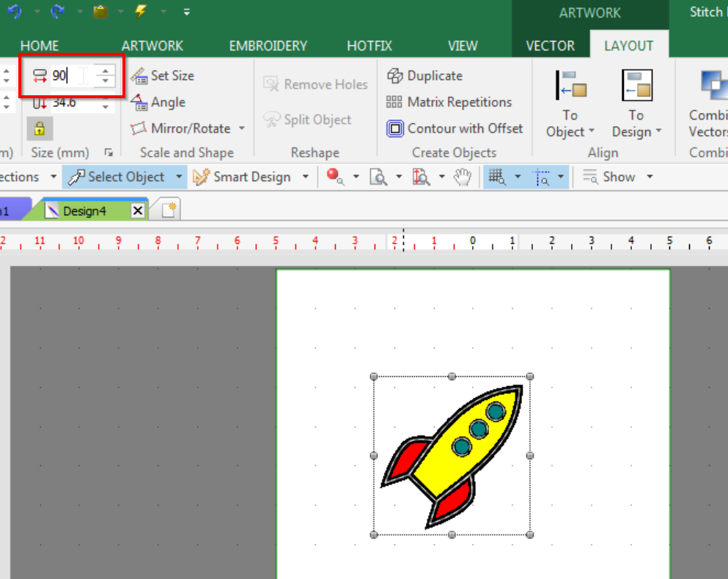Click the Set Size tool
This screenshot has width=728, height=579.
(163, 75)
